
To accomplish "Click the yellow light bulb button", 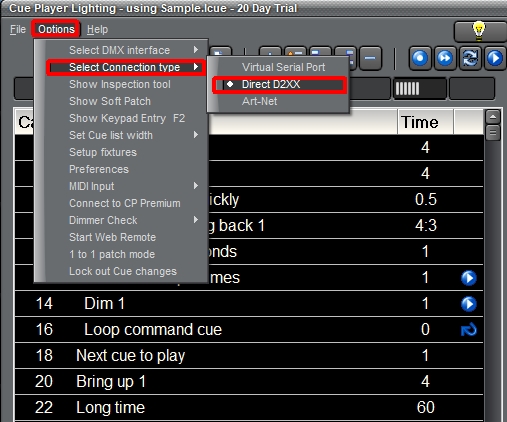I will pyautogui.click(x=480, y=31).
